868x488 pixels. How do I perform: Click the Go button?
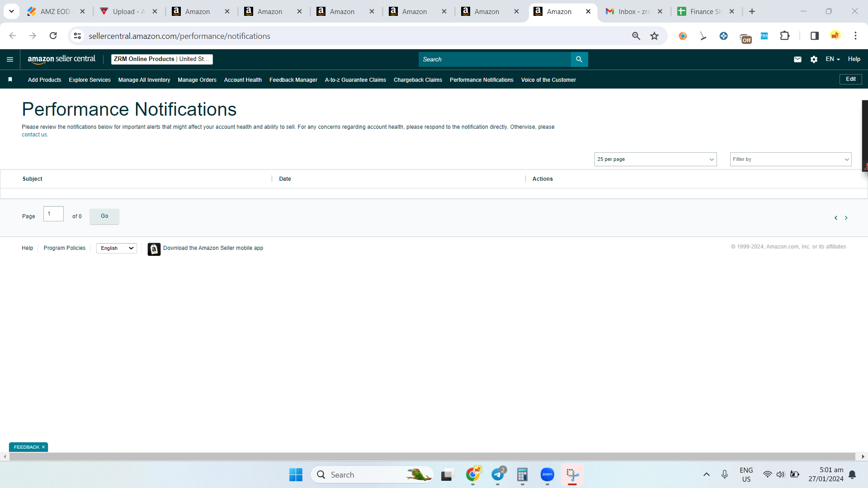(x=104, y=216)
